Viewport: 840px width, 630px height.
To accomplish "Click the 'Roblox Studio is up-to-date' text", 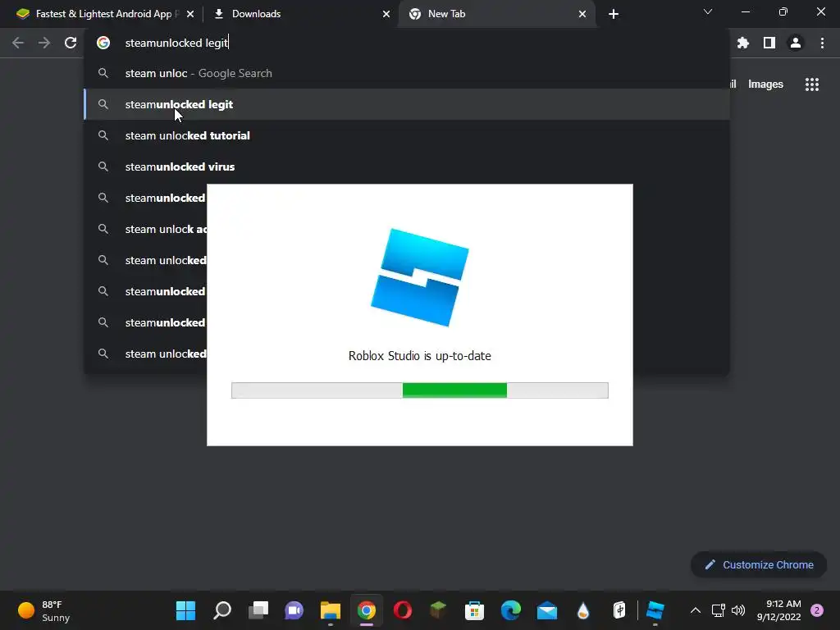I will [419, 356].
